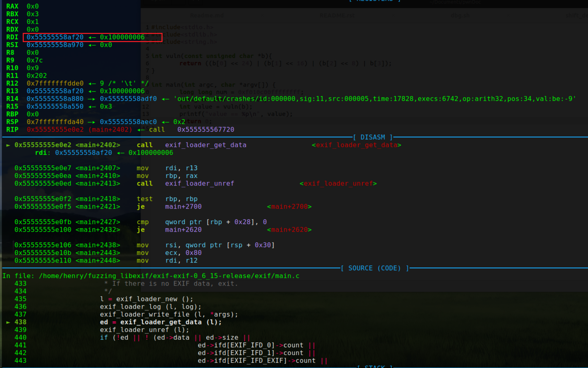
Task: Open the dbg.sh editor tab
Action: point(460,16)
